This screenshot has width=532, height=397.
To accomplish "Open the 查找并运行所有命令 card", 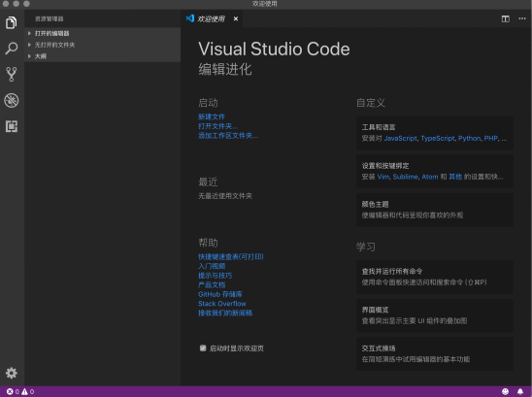I will (x=435, y=277).
